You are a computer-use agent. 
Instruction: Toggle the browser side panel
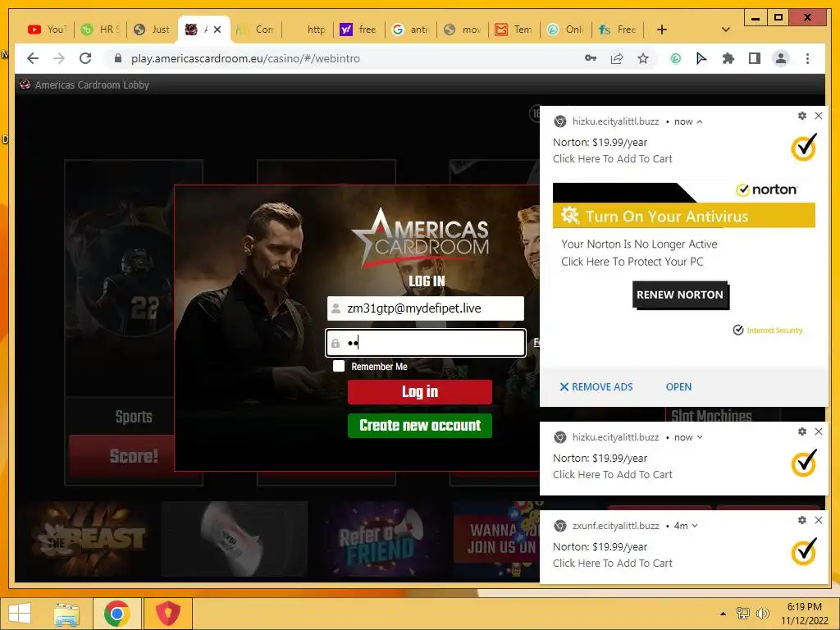click(x=755, y=58)
